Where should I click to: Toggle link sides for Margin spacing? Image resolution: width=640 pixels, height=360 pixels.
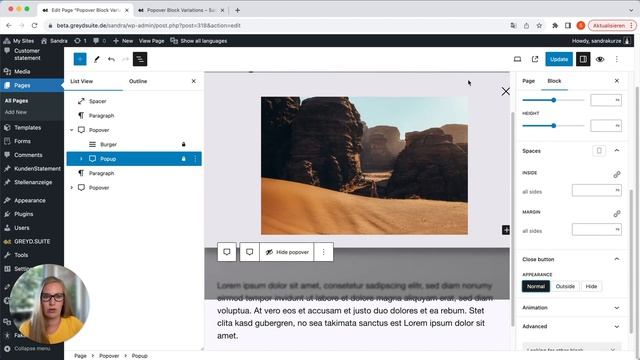point(617,213)
